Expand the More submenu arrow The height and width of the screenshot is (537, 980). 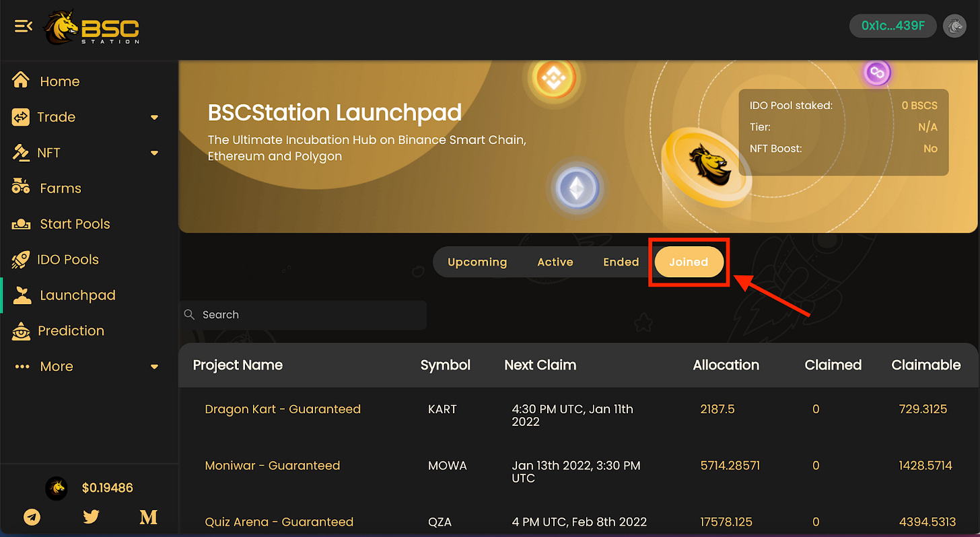(154, 367)
